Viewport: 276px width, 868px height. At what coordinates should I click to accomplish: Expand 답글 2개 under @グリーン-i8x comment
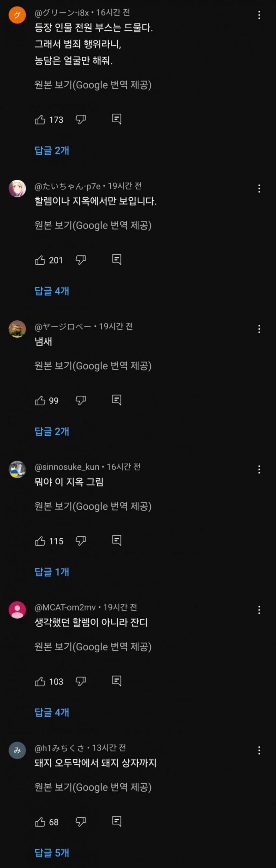click(x=52, y=151)
